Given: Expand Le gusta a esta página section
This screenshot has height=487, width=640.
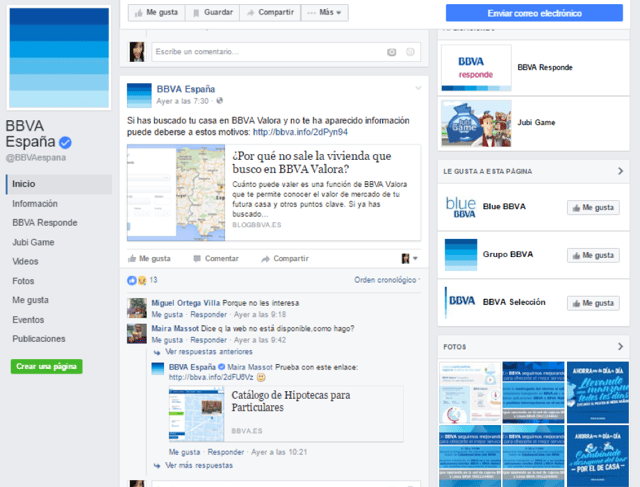Looking at the screenshot, I should click(x=620, y=171).
